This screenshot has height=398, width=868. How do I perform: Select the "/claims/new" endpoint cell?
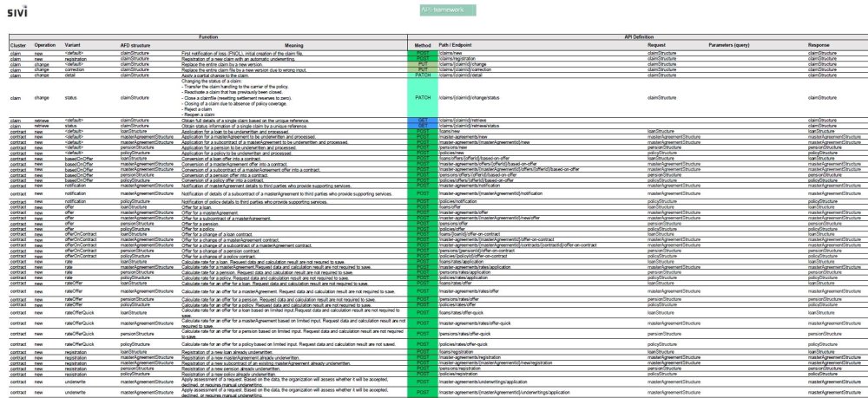pyautogui.click(x=542, y=53)
